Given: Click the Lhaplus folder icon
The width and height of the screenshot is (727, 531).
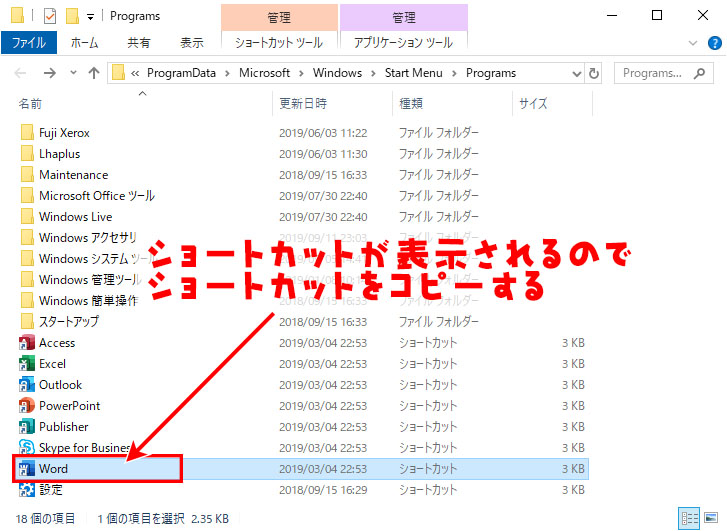Looking at the screenshot, I should pyautogui.click(x=27, y=154).
